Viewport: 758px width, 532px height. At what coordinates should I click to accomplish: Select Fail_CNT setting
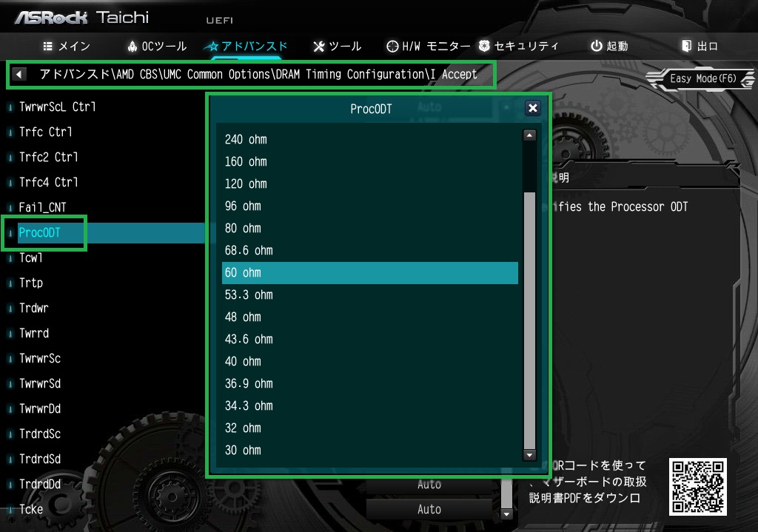(x=42, y=207)
